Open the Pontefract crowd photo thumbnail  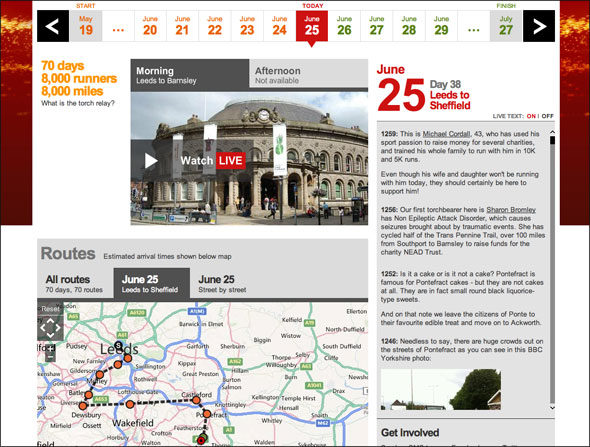click(441, 389)
